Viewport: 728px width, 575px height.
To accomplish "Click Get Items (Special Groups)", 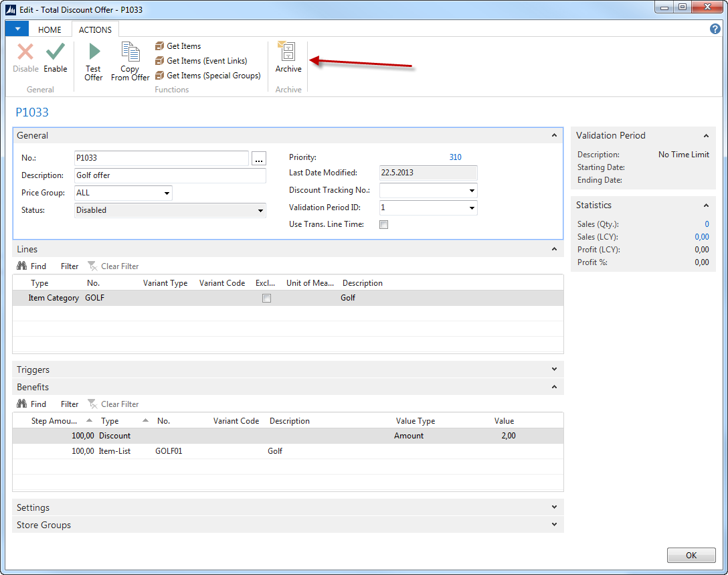I will [x=213, y=76].
